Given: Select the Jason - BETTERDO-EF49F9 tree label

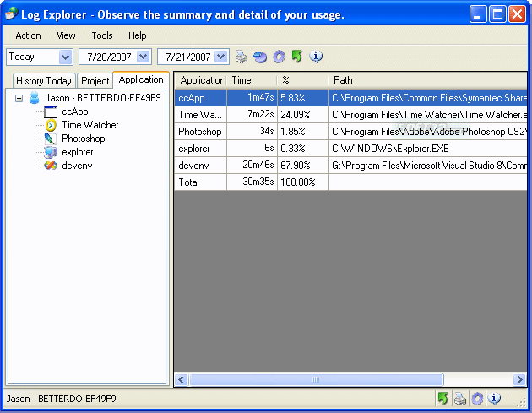Looking at the screenshot, I should pyautogui.click(x=103, y=98).
